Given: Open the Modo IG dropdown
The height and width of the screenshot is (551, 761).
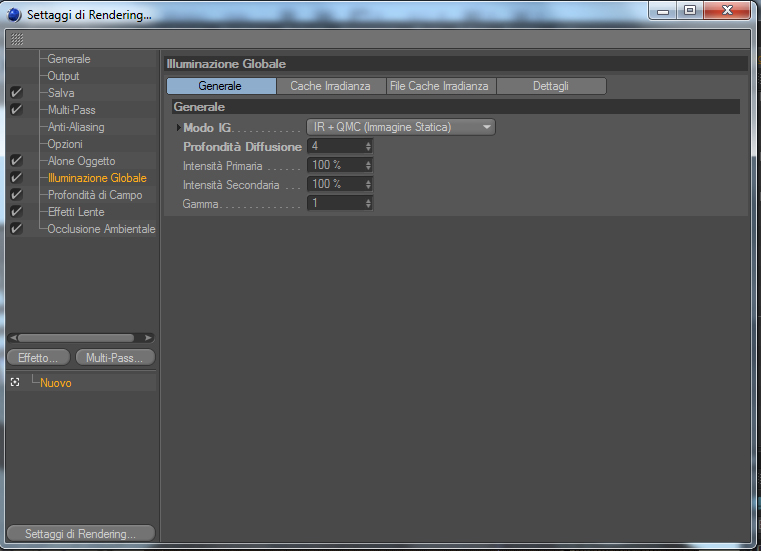Looking at the screenshot, I should [x=401, y=127].
